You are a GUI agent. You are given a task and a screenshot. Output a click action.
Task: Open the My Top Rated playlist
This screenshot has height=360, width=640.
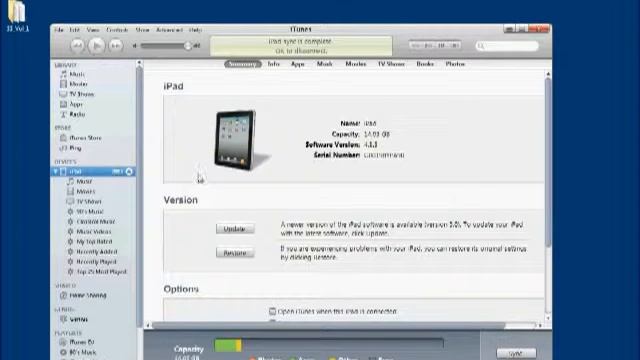(94, 242)
